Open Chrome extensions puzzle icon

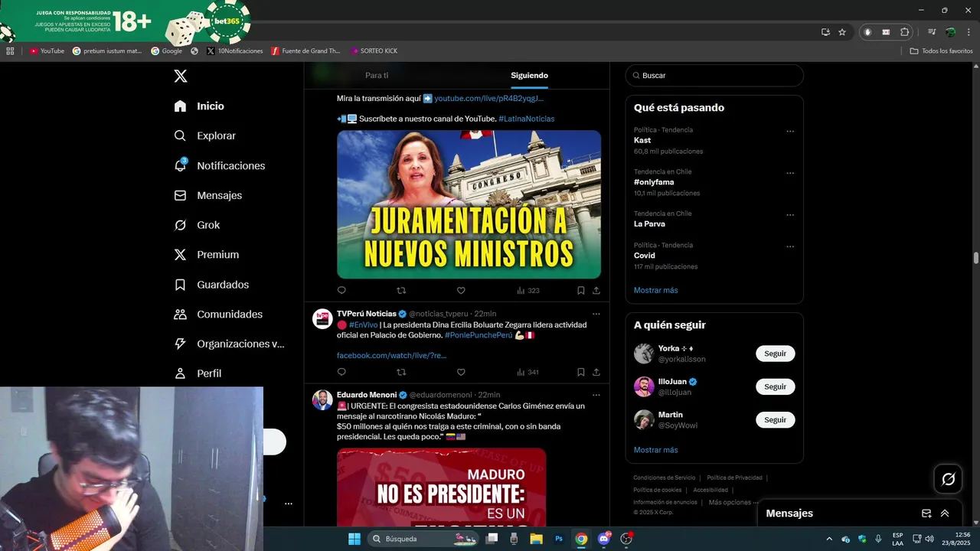click(904, 32)
